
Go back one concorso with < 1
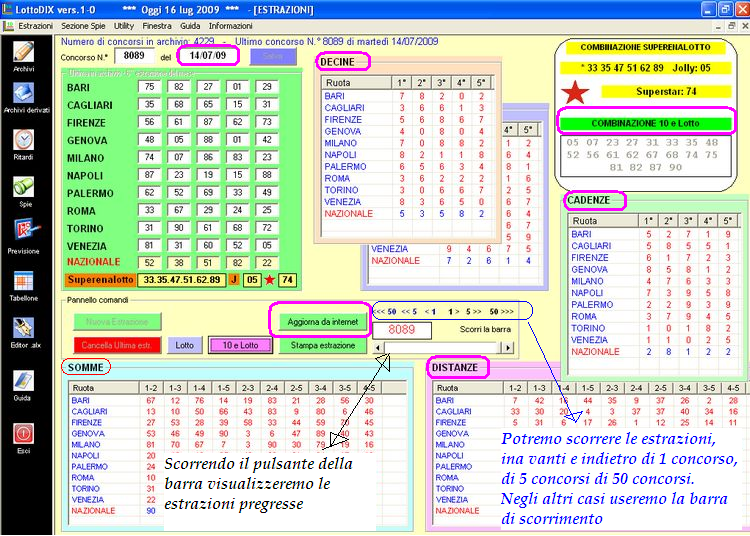[x=430, y=312]
